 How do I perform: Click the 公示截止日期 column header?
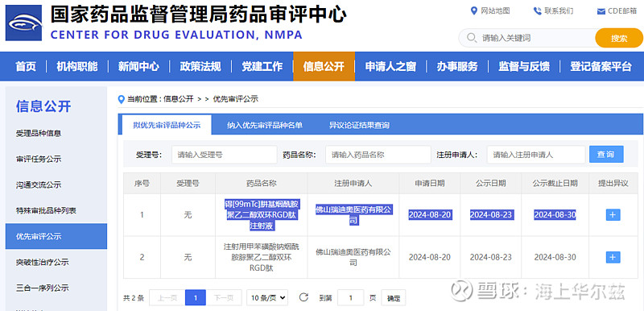[x=555, y=183]
